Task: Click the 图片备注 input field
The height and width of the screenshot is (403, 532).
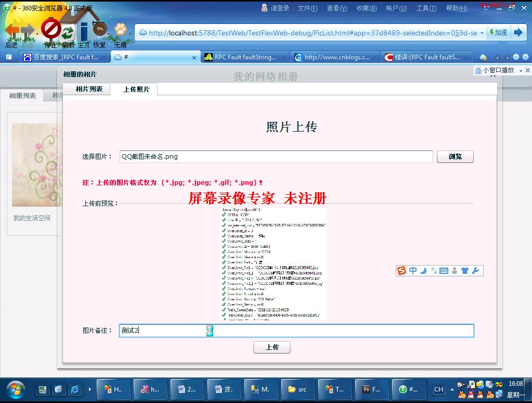Action: (x=296, y=331)
